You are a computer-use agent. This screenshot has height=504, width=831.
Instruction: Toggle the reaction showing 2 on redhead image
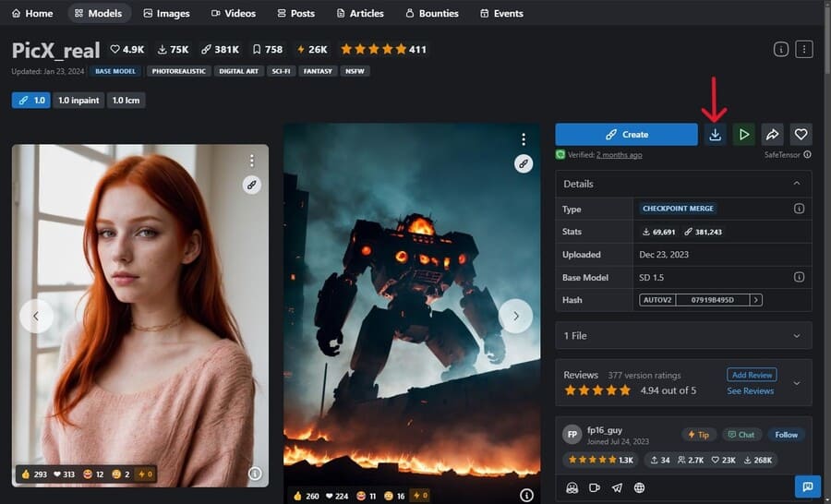coord(121,474)
